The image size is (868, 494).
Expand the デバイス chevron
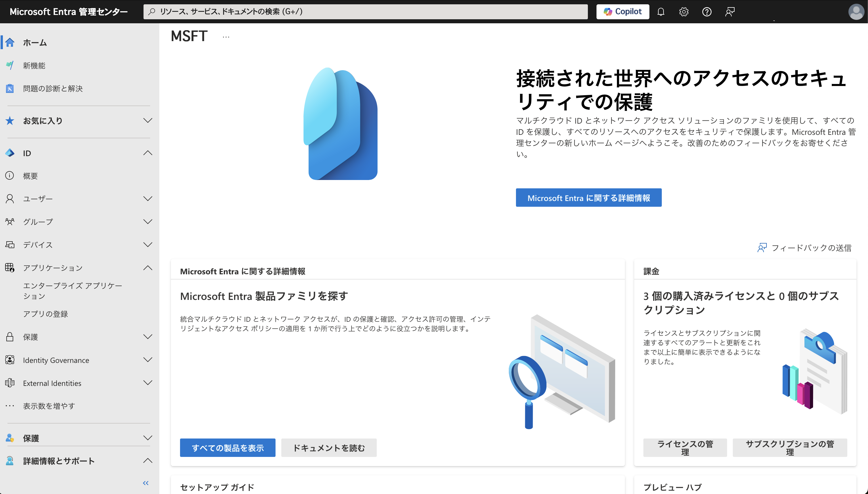pyautogui.click(x=148, y=245)
